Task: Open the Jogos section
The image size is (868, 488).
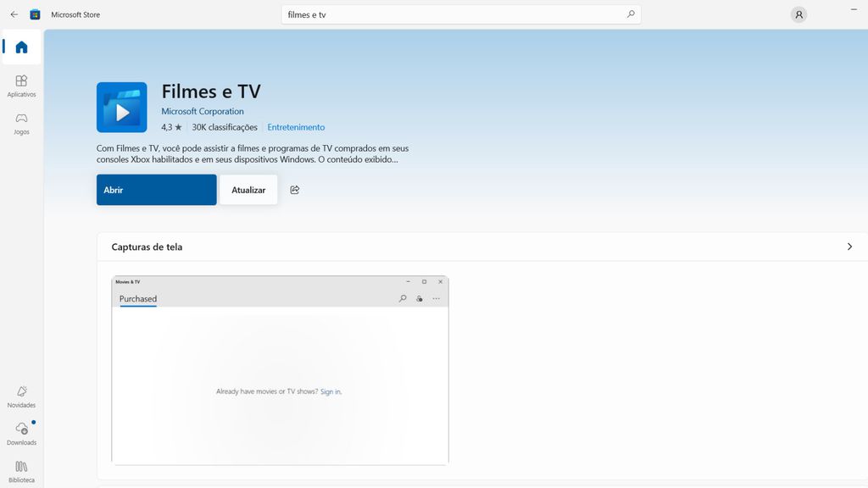Action: pyautogui.click(x=21, y=124)
